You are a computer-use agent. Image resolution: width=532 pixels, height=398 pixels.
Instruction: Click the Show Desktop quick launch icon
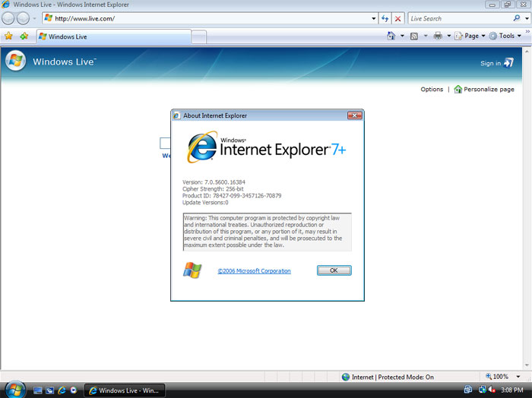38,390
